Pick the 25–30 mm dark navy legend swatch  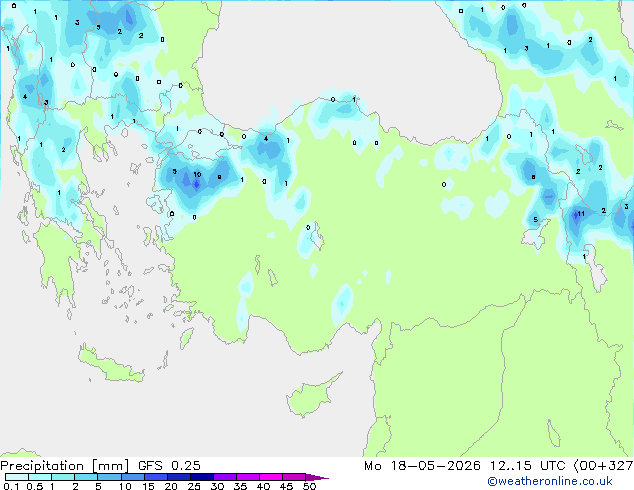point(201,477)
